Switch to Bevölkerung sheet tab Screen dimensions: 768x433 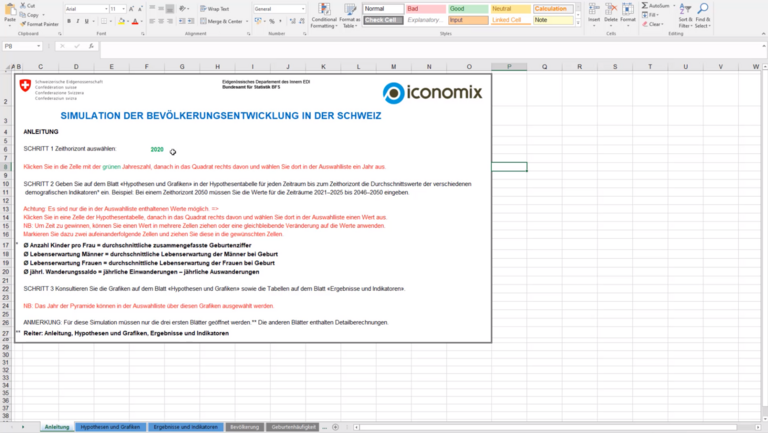244,427
